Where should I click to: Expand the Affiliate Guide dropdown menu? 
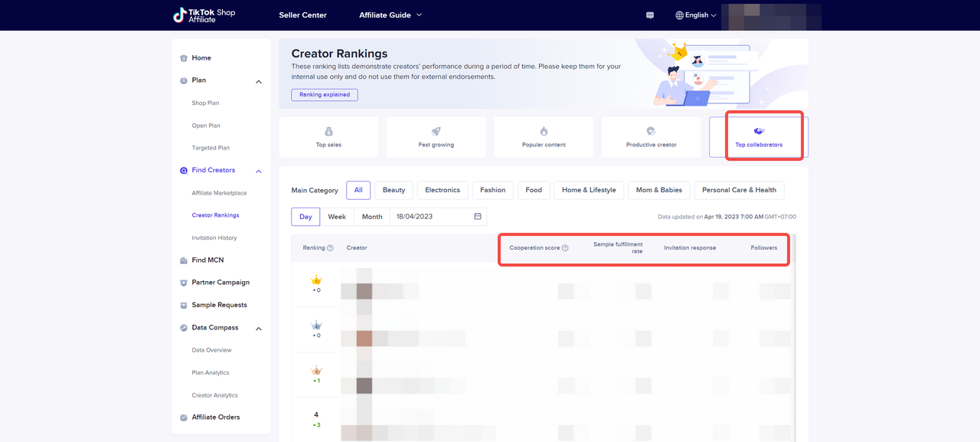[x=390, y=15]
